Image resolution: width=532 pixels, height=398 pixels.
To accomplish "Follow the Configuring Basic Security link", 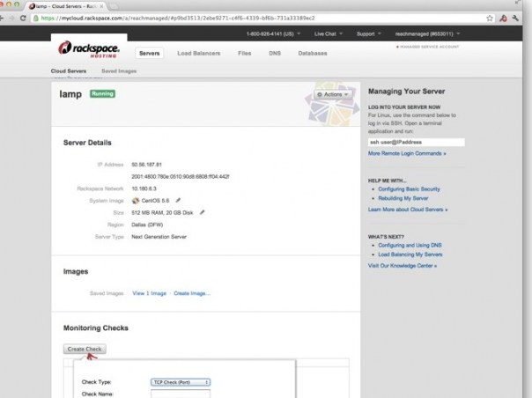I will click(x=410, y=190).
